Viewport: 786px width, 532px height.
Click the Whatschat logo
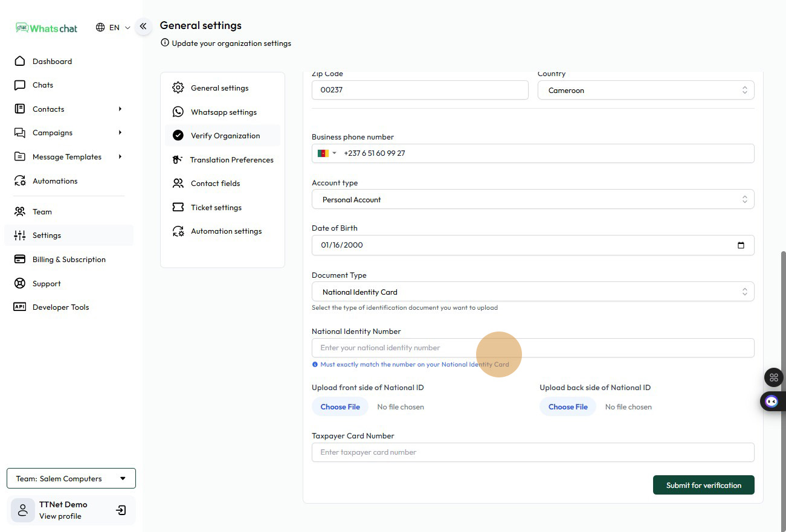(47, 28)
